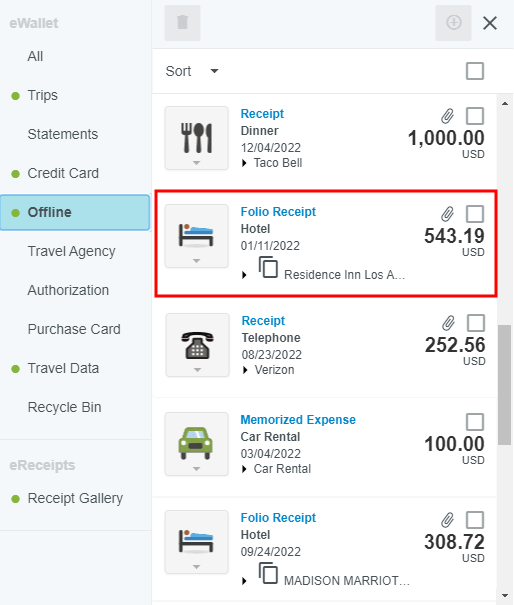The image size is (514, 605).
Task: Check the select-all checkbox beside Sort
Action: point(475,71)
